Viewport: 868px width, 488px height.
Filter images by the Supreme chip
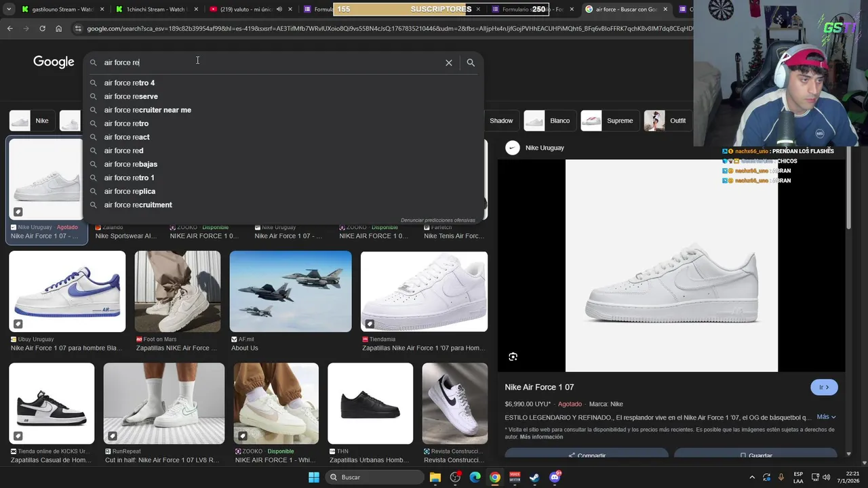(609, 121)
